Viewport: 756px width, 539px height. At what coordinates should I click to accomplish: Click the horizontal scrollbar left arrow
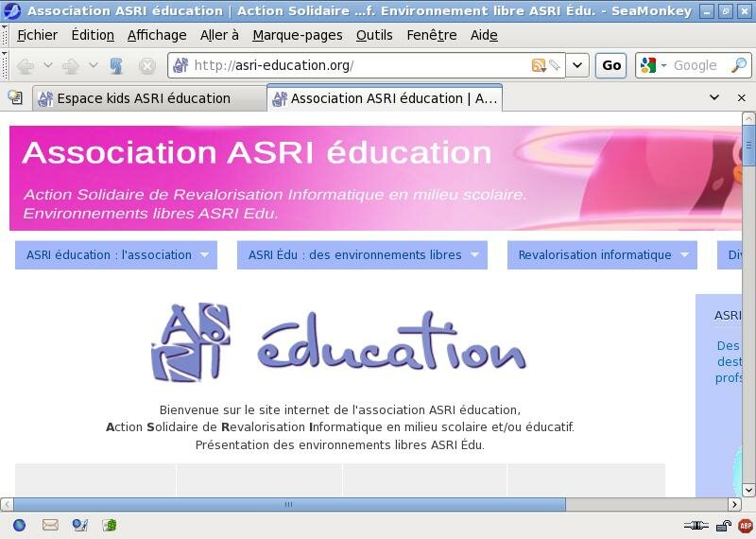tap(7, 504)
